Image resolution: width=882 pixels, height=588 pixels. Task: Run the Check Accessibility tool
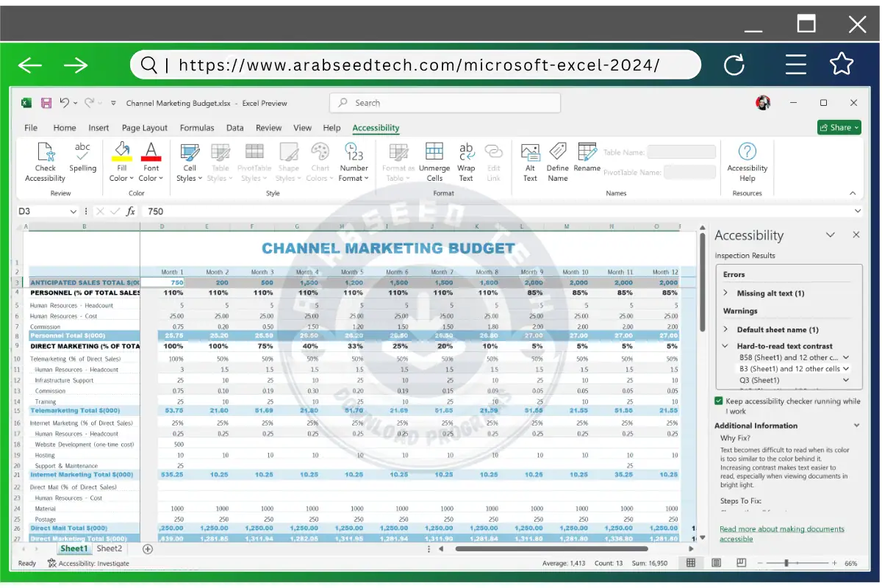[x=45, y=163]
